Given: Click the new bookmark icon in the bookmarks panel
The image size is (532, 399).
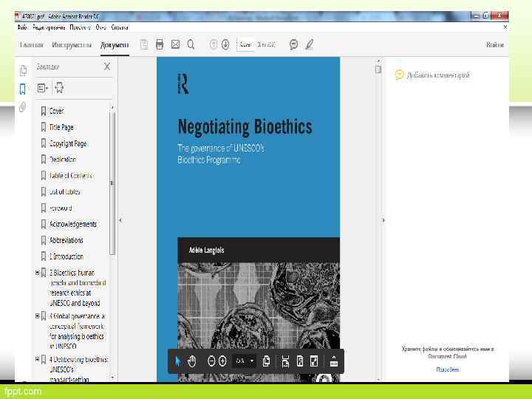Looking at the screenshot, I should [x=59, y=88].
